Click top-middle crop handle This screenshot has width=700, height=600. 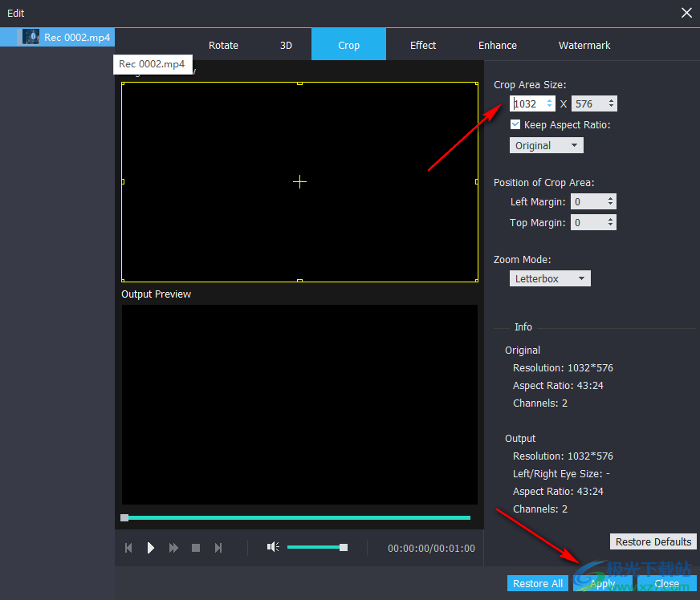[x=299, y=83]
